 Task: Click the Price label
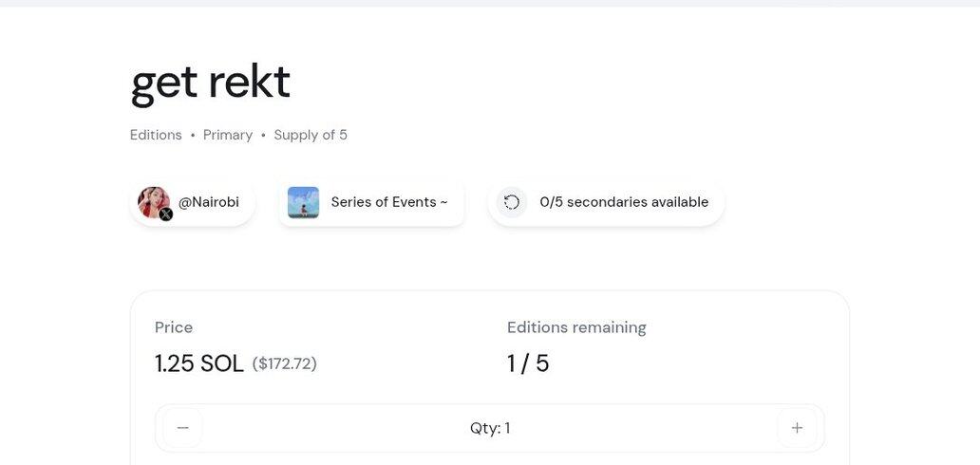pyautogui.click(x=174, y=327)
